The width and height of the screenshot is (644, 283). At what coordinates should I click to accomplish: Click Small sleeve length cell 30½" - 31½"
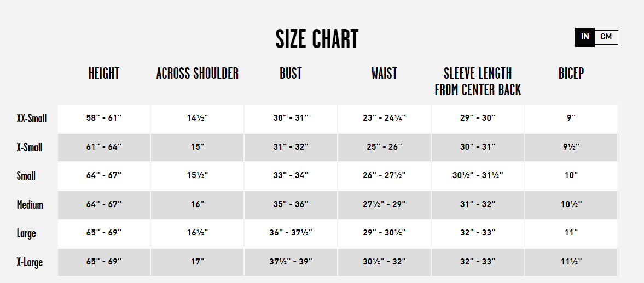point(478,176)
